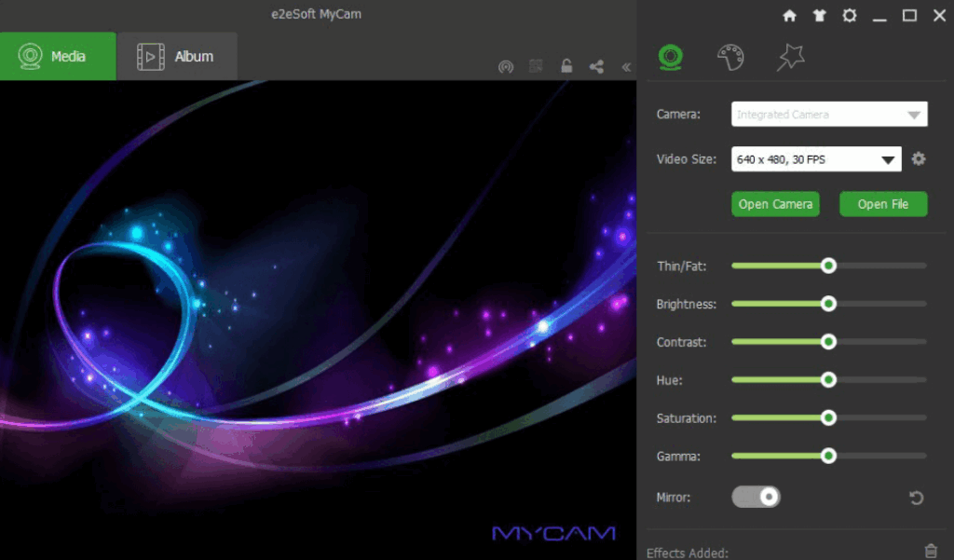Viewport: 954px width, 560px height.
Task: Open the star wand effects panel
Action: (790, 57)
